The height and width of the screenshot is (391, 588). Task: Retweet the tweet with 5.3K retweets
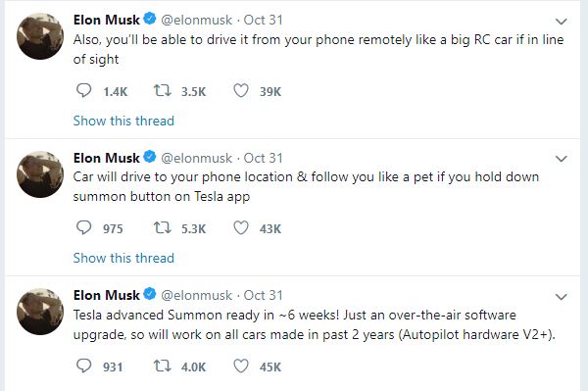[x=163, y=227]
